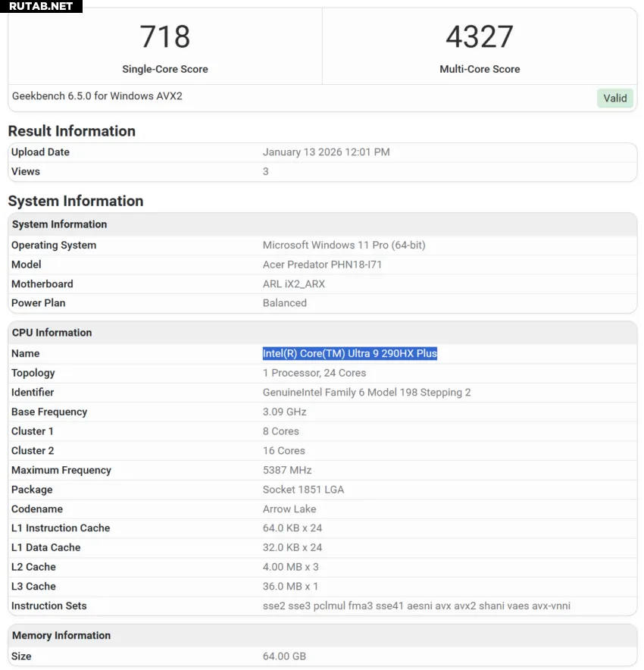Select the 4327 multi-core score number

pos(479,36)
